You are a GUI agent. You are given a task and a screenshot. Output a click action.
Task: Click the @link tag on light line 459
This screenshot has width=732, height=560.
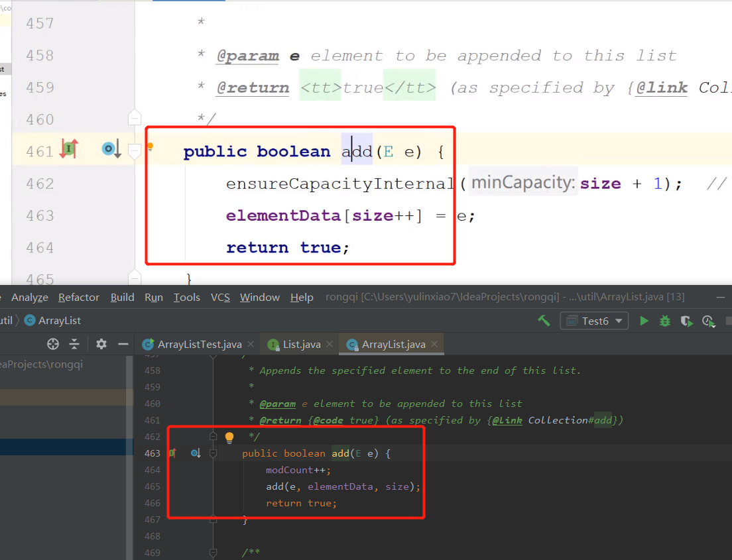(x=662, y=87)
